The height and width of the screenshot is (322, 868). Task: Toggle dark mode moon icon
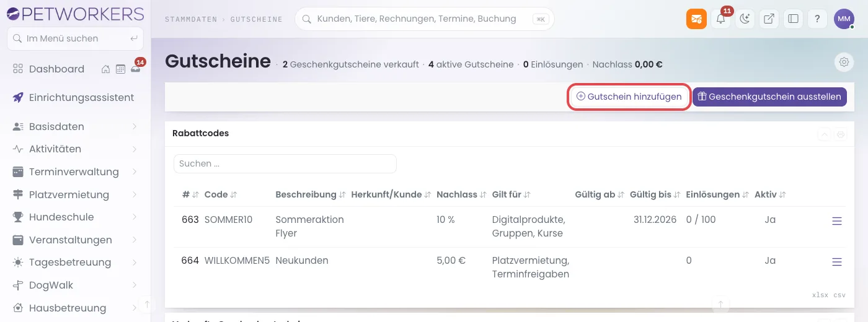745,19
